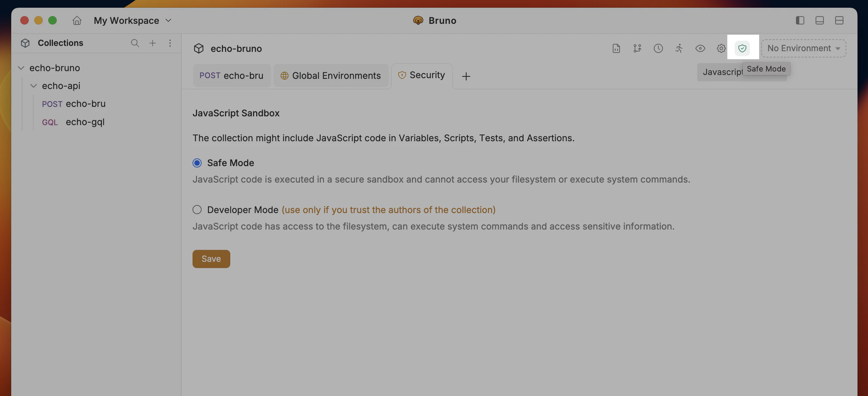
Task: Open the code generation file icon
Action: tap(616, 48)
